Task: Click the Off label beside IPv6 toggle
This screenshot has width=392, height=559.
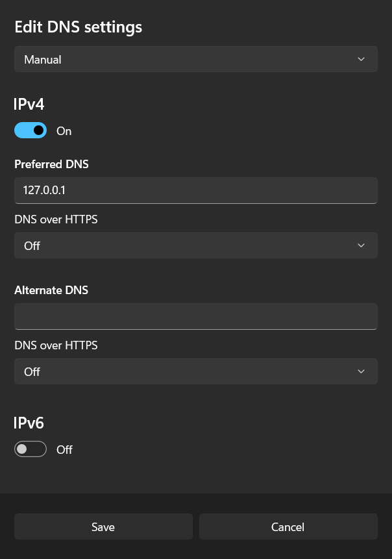Action: pyautogui.click(x=64, y=449)
